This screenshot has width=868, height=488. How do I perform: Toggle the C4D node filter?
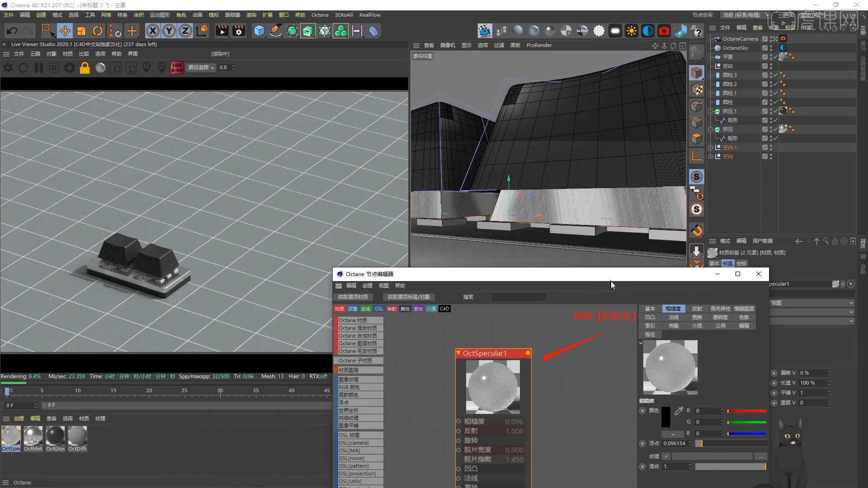pyautogui.click(x=444, y=309)
